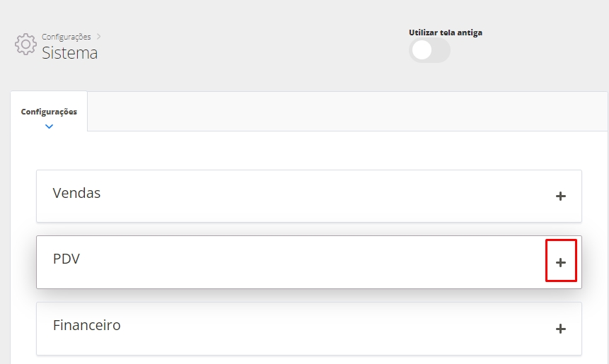Click the "Utilizar tela antiga" label
The width and height of the screenshot is (609, 364).
click(446, 33)
